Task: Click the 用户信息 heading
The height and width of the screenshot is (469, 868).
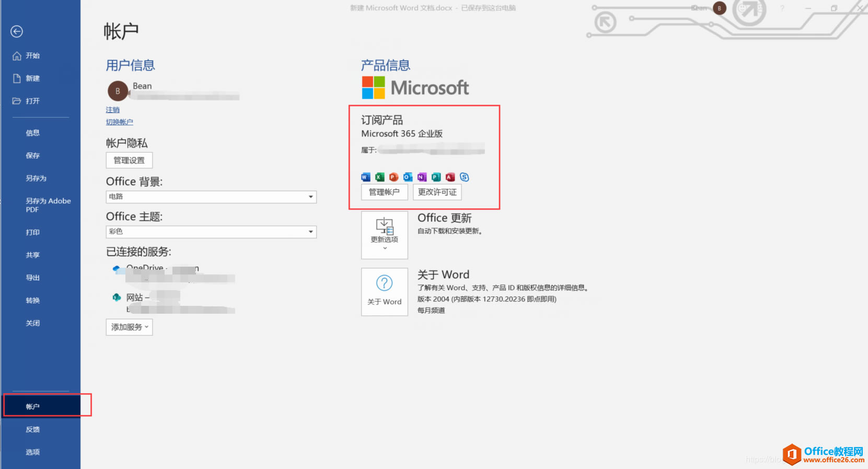Action: click(131, 65)
